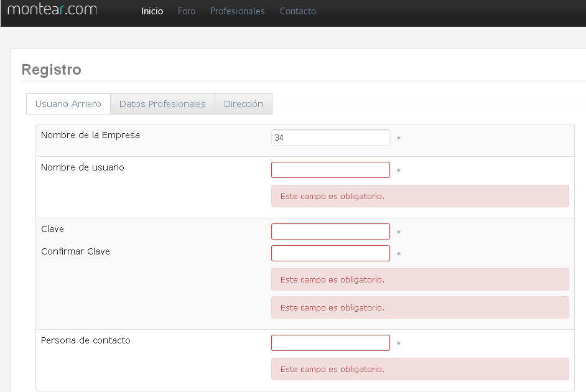Screen dimensions: 586x392
Task: Open the Contacto page link
Action: click(298, 11)
